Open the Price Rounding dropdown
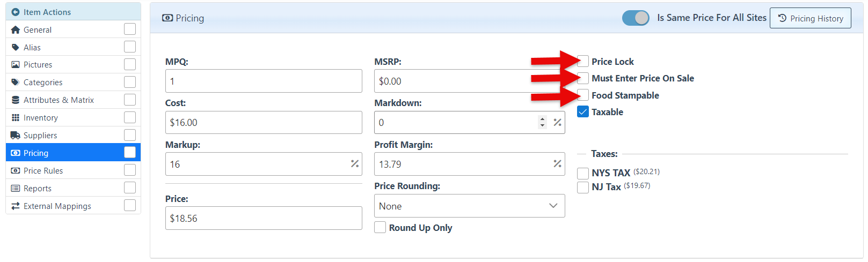The image size is (868, 262). point(469,206)
